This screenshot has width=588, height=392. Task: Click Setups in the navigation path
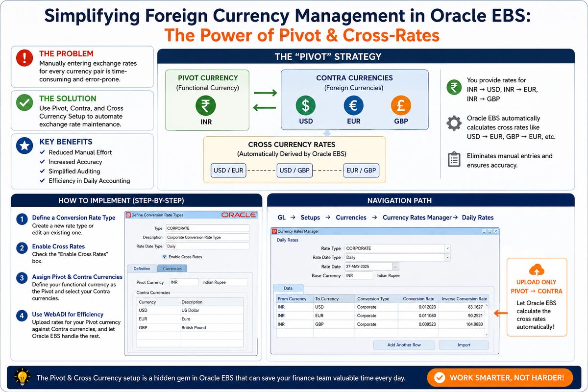pyautogui.click(x=310, y=217)
